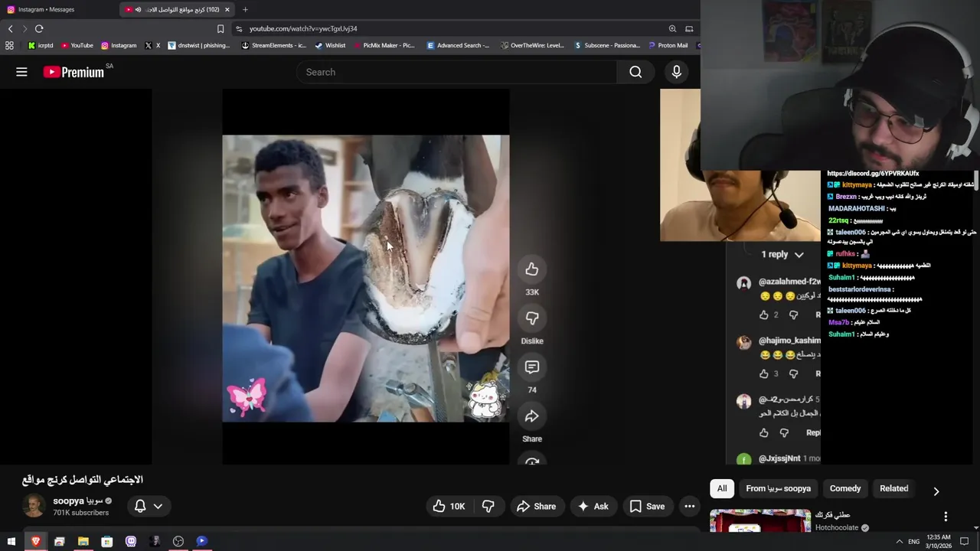Open the YouTube guide hamburger menu
980x551 pixels.
point(21,72)
